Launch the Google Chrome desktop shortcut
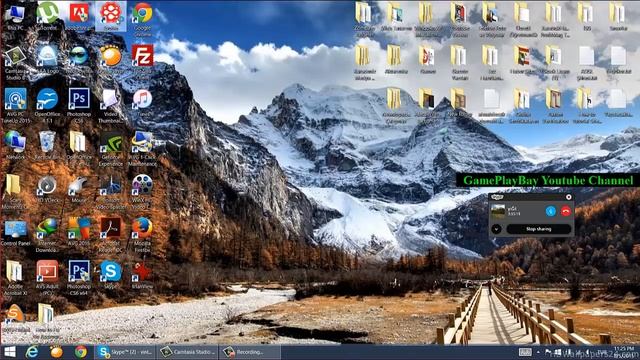 142,18
